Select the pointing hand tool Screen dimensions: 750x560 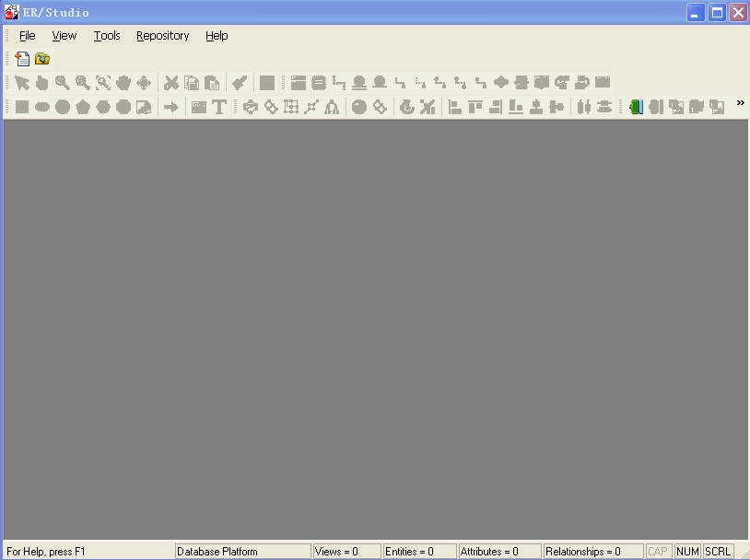(x=42, y=83)
